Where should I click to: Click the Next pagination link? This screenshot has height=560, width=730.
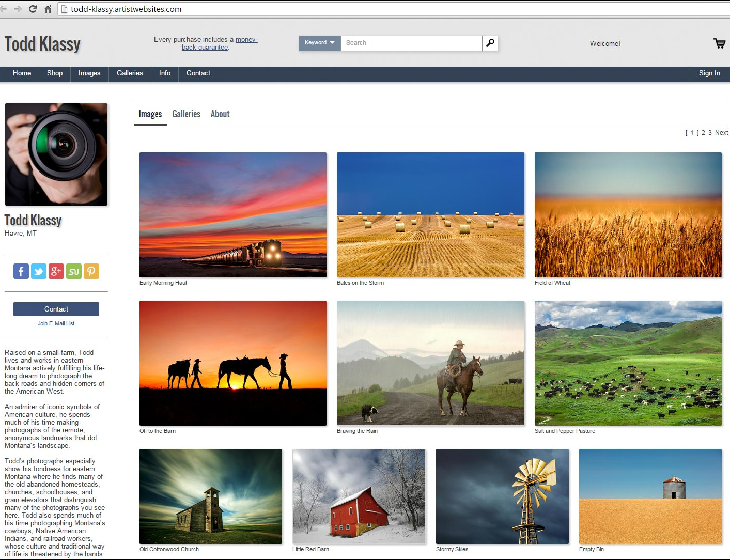point(721,133)
